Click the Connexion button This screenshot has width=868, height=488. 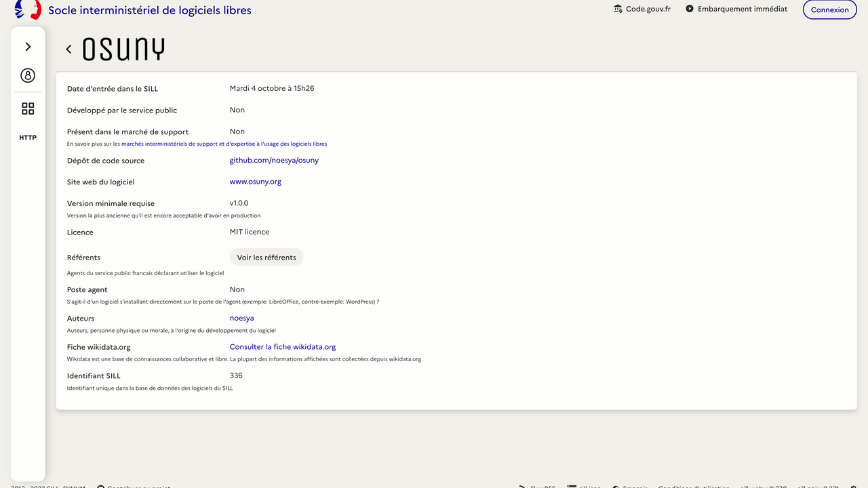(829, 9)
